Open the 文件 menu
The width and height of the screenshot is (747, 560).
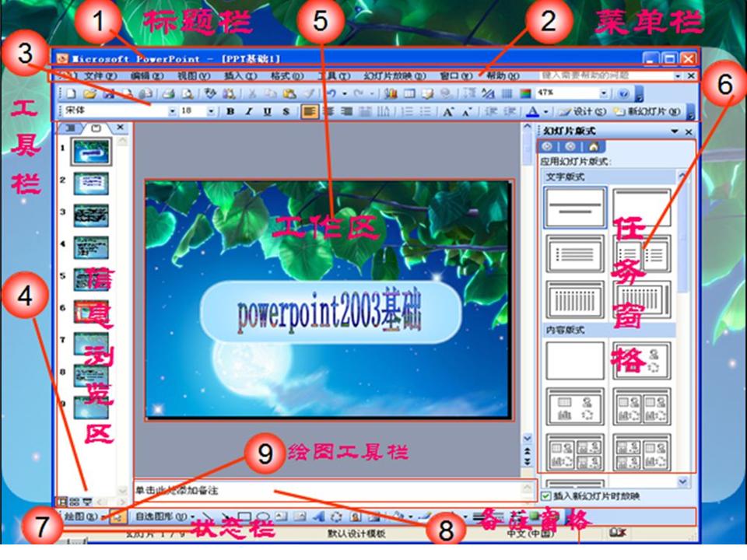100,75
